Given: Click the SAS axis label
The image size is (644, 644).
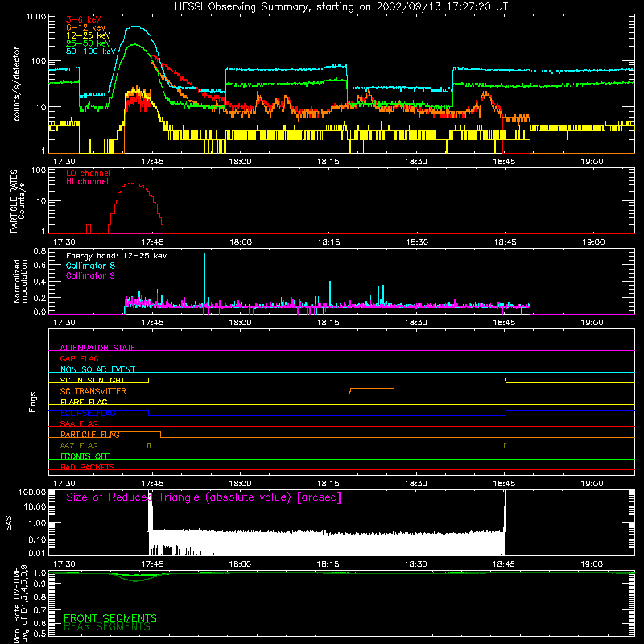Looking at the screenshot, I should pos(9,523).
